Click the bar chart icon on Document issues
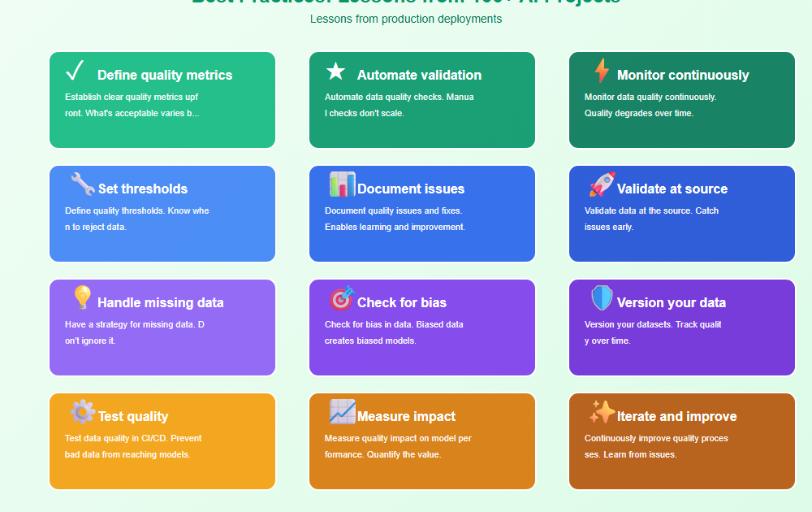Image resolution: width=812 pixels, height=512 pixels. click(342, 184)
